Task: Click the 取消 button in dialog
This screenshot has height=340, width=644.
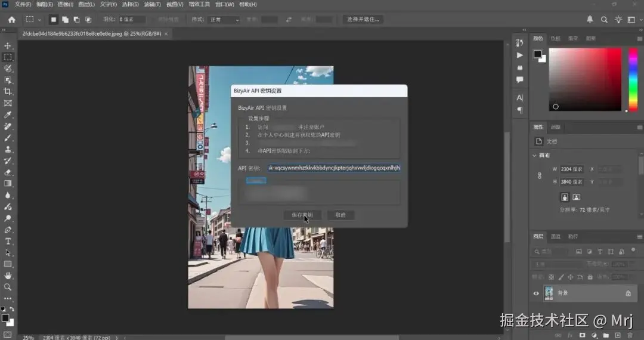Action: click(x=340, y=215)
